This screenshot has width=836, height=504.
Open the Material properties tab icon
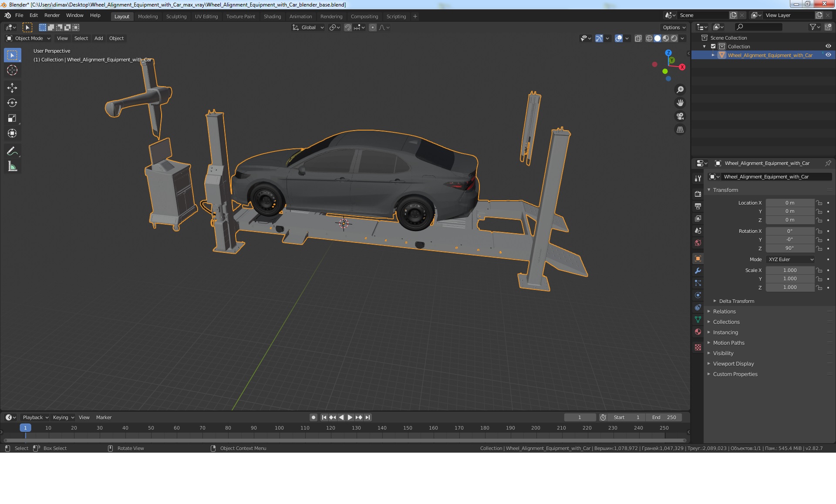point(698,332)
